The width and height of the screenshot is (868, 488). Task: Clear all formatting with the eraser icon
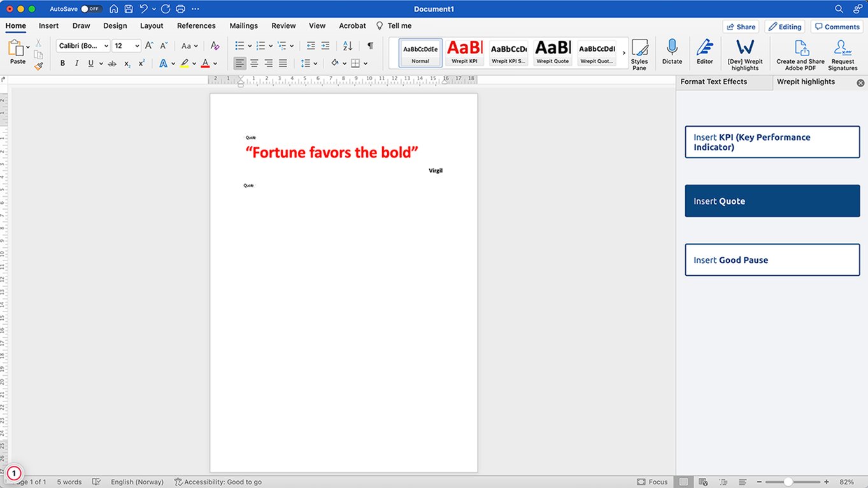215,46
